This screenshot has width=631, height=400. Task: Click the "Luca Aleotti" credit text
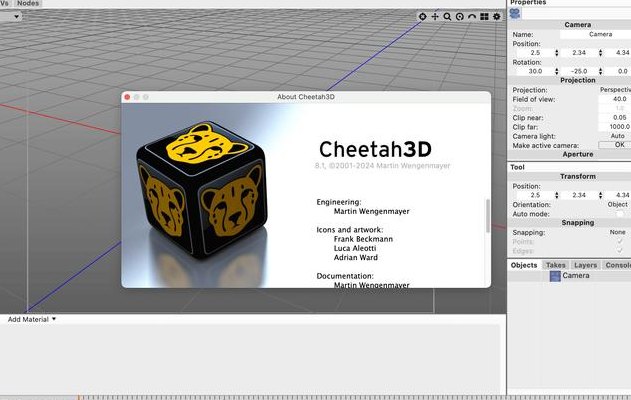(355, 248)
